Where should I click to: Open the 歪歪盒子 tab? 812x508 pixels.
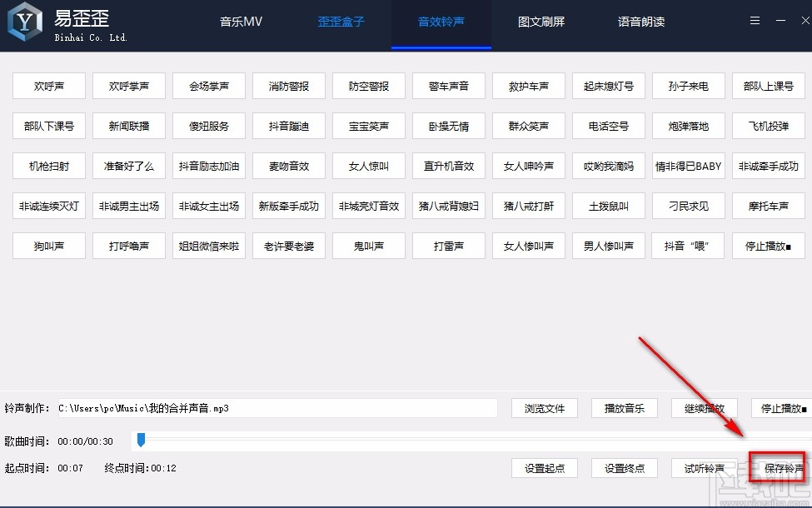coord(341,22)
